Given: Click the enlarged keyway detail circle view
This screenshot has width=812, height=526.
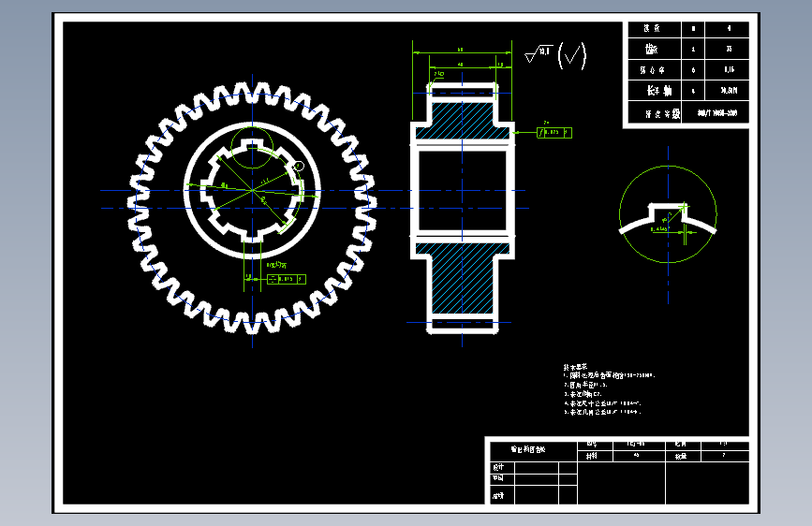Looking at the screenshot, I should tap(668, 214).
